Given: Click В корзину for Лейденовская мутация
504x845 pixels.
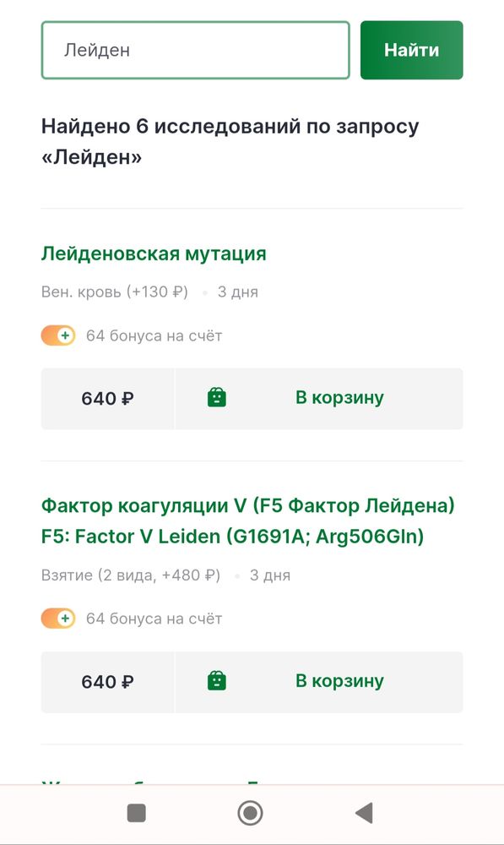Looking at the screenshot, I should pos(339,398).
